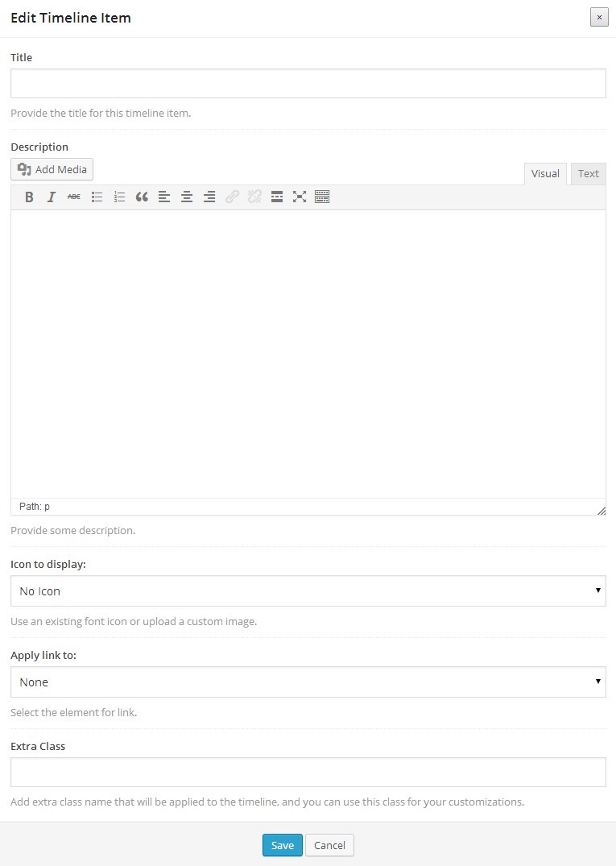616x866 pixels.
Task: Insert the Read More tag
Action: tap(277, 197)
